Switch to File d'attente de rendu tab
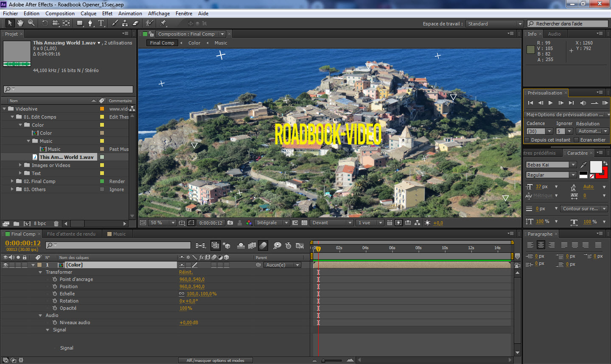The image size is (611, 364). pyautogui.click(x=71, y=234)
